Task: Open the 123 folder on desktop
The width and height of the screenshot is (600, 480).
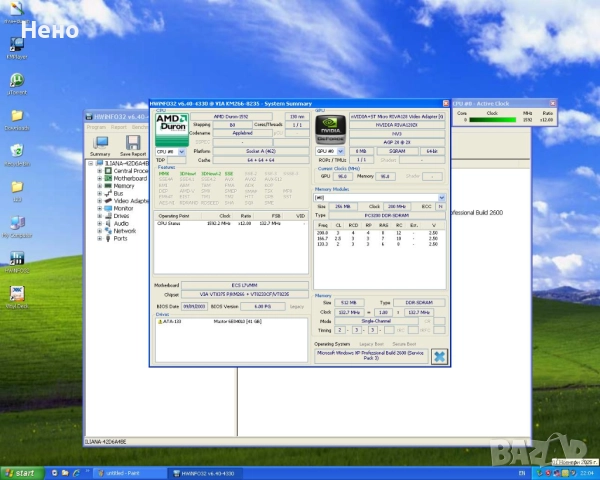Action: coord(17,191)
